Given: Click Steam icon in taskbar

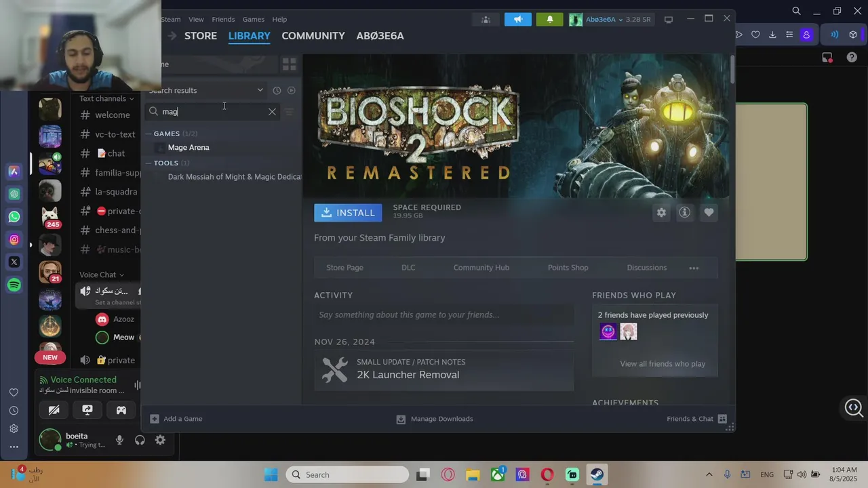Looking at the screenshot, I should 597,474.
